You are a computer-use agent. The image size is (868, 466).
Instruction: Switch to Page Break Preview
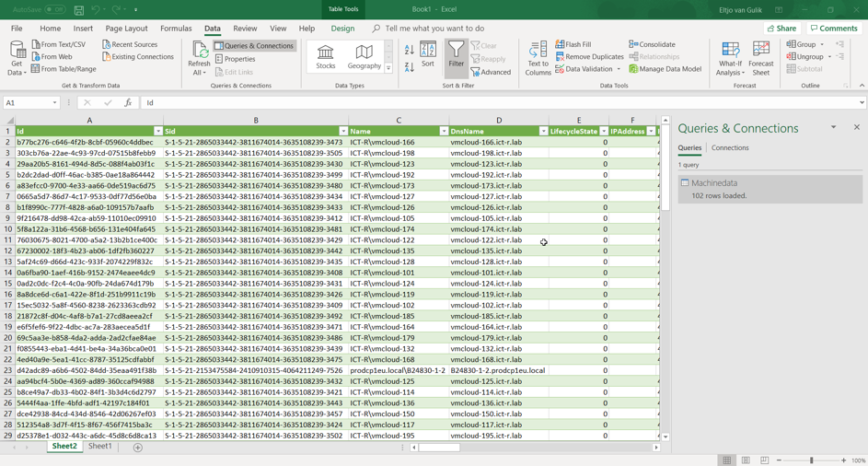tap(765, 460)
